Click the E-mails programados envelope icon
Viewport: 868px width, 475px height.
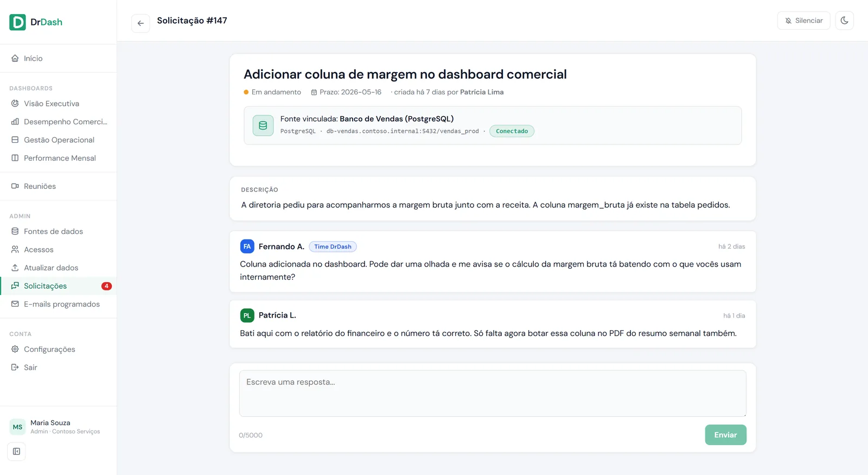pos(15,304)
